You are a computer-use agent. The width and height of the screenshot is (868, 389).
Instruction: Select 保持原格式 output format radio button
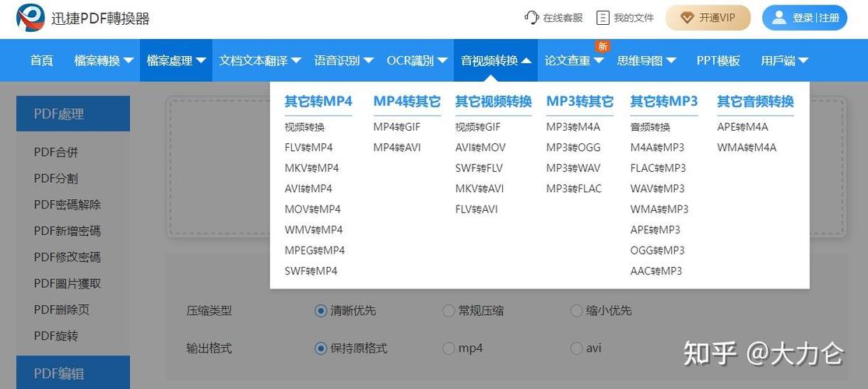click(x=320, y=349)
